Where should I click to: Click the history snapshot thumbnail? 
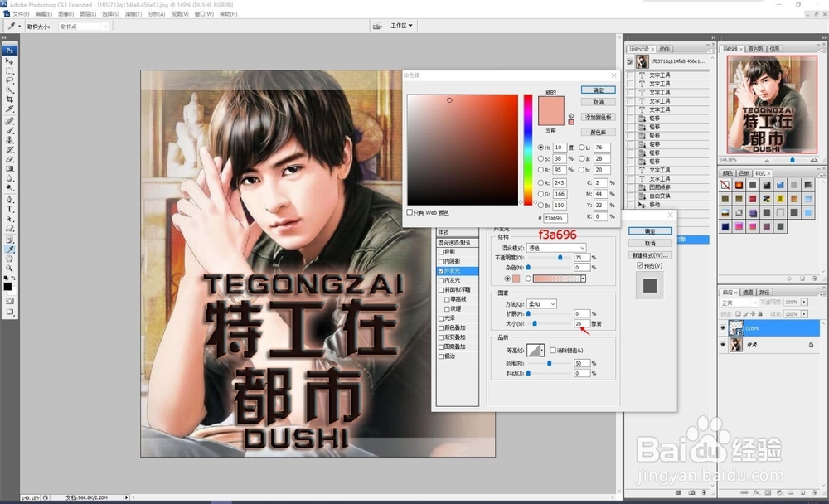(642, 61)
